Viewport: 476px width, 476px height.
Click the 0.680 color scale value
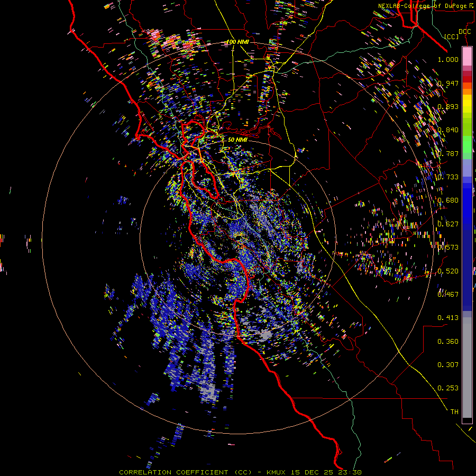coord(448,200)
